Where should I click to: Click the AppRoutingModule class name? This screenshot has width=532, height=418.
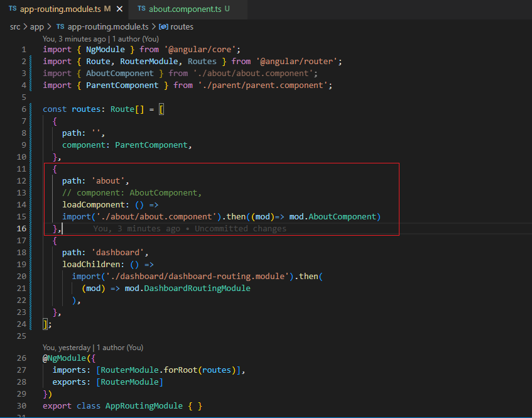pyautogui.click(x=143, y=406)
